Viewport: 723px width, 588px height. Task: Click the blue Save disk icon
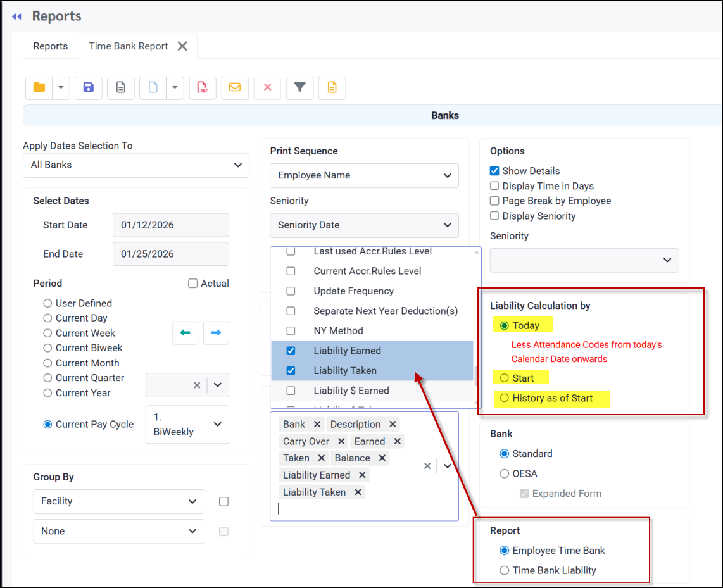88,88
